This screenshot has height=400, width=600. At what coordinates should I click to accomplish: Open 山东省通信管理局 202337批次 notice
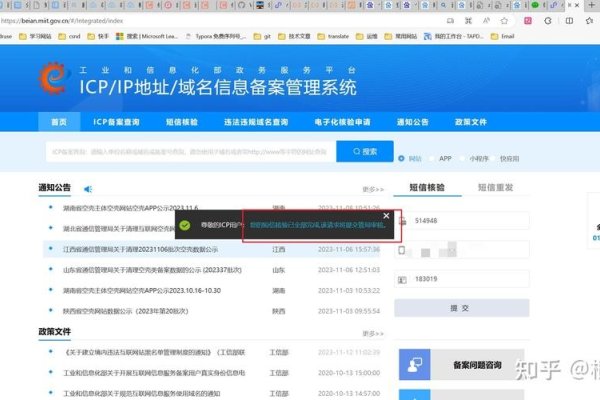(152, 270)
